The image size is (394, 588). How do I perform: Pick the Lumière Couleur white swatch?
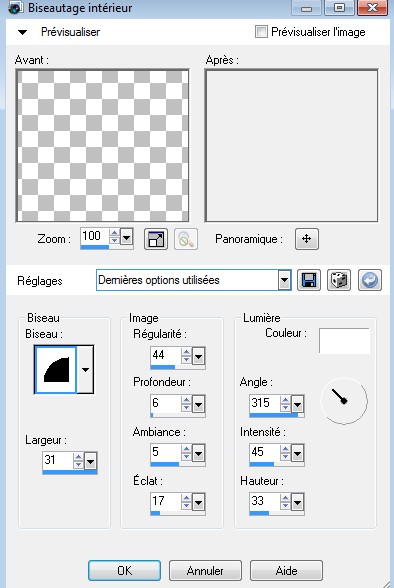point(344,340)
